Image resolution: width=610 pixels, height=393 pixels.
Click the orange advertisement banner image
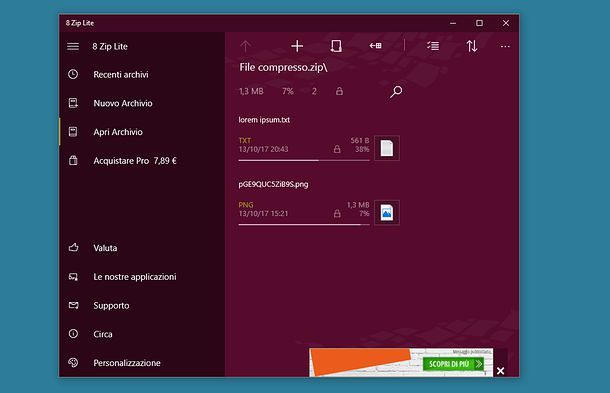tap(360, 362)
